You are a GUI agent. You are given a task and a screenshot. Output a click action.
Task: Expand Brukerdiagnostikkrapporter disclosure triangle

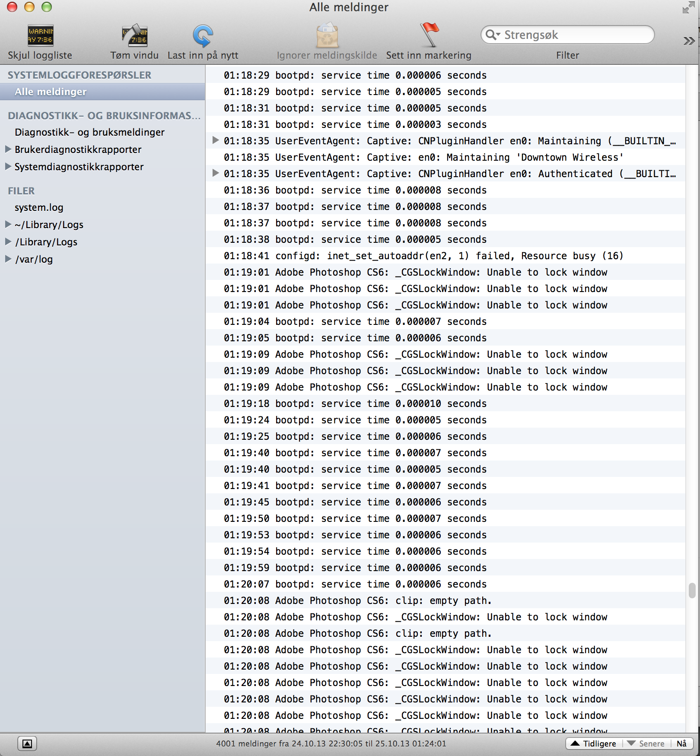point(8,149)
